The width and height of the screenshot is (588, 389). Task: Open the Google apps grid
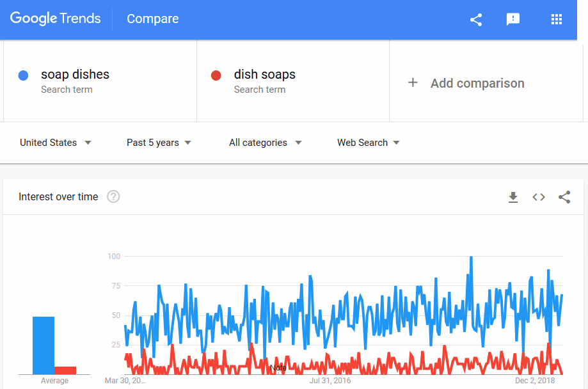click(556, 19)
